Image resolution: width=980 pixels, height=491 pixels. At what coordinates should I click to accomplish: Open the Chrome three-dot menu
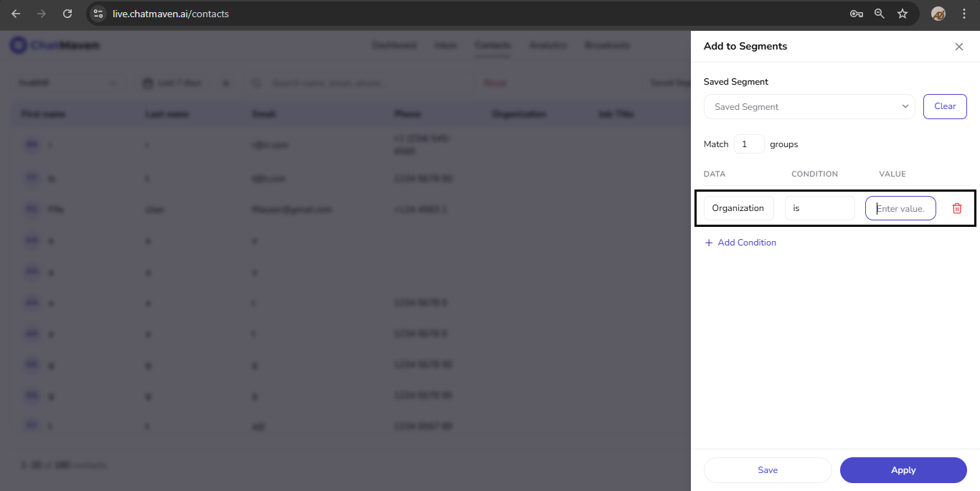coord(963,14)
